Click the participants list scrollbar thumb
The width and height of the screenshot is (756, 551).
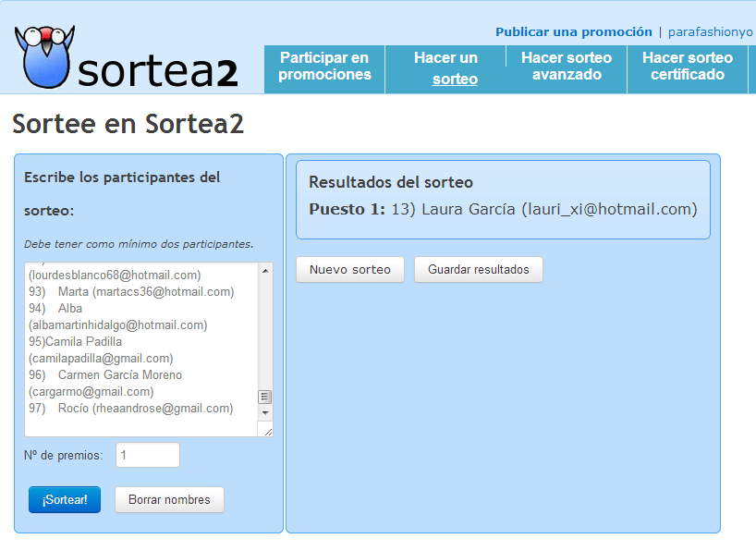click(265, 397)
